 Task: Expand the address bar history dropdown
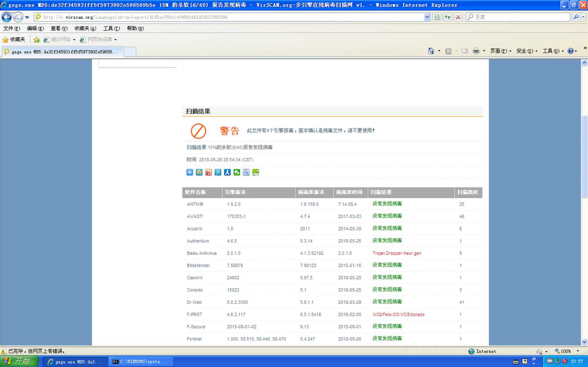(427, 17)
